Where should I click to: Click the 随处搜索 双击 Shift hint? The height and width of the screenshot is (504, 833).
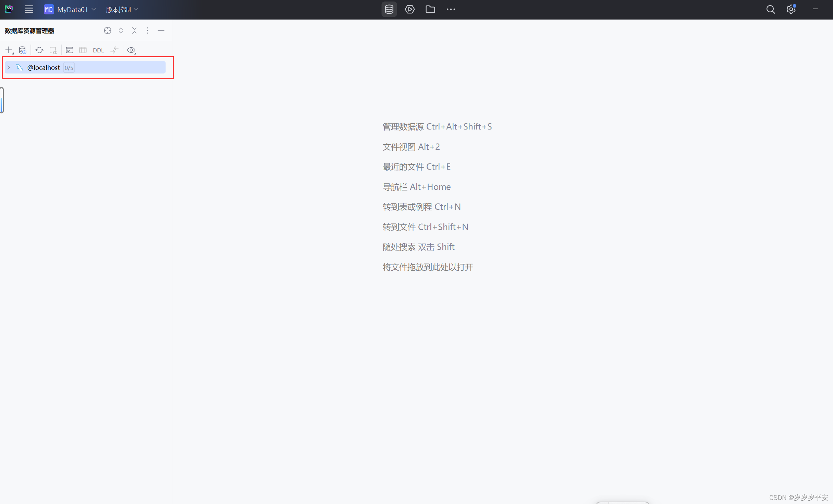coord(419,247)
